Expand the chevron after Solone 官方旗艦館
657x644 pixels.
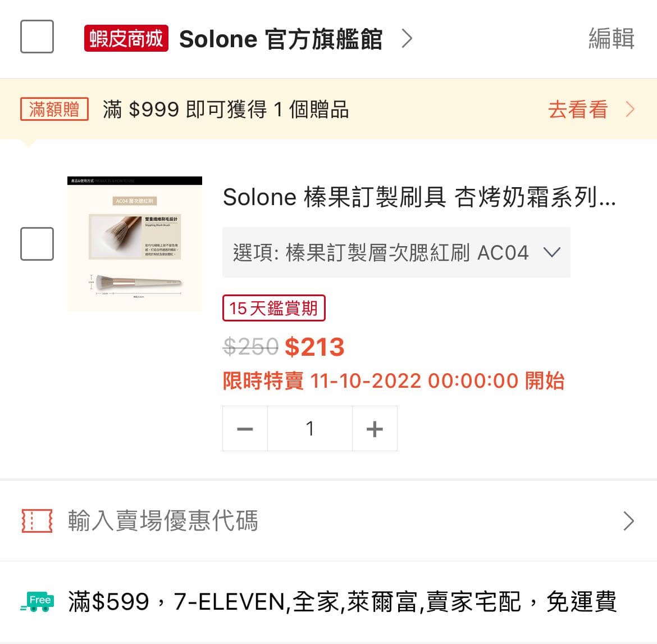[407, 39]
